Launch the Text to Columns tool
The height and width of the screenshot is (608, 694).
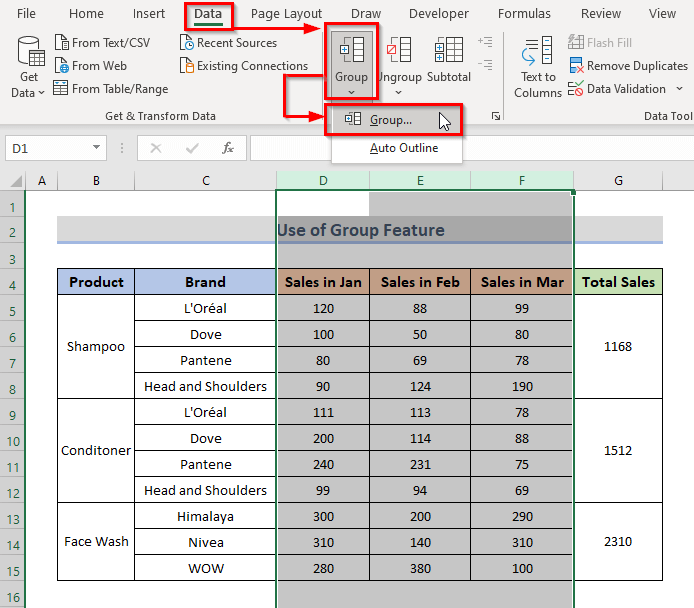(537, 66)
